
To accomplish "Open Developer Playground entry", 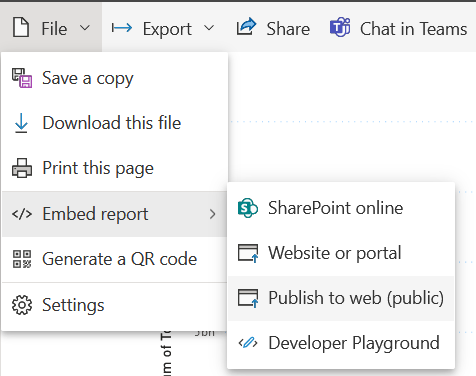I will click(x=341, y=343).
